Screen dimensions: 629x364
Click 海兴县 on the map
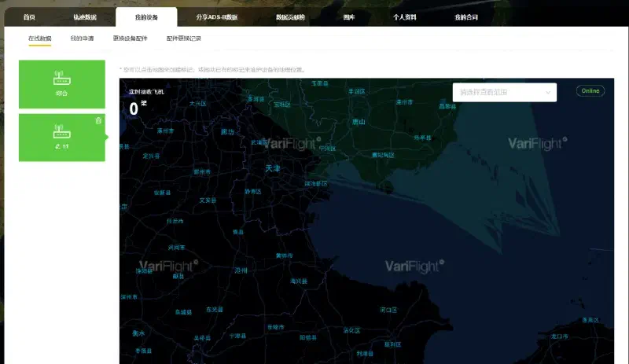pos(299,281)
